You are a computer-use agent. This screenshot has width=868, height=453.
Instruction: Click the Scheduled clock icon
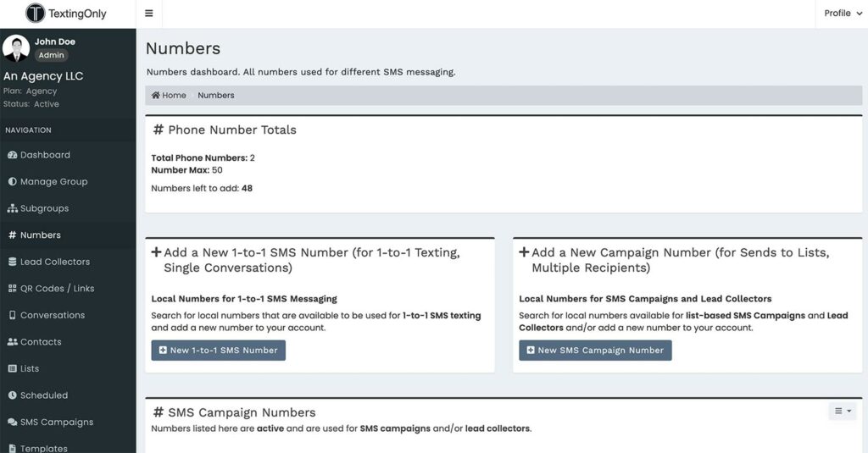[12, 395]
